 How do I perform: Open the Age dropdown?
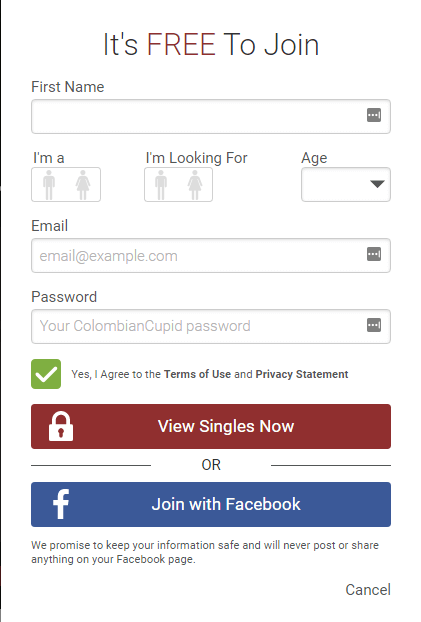point(346,184)
